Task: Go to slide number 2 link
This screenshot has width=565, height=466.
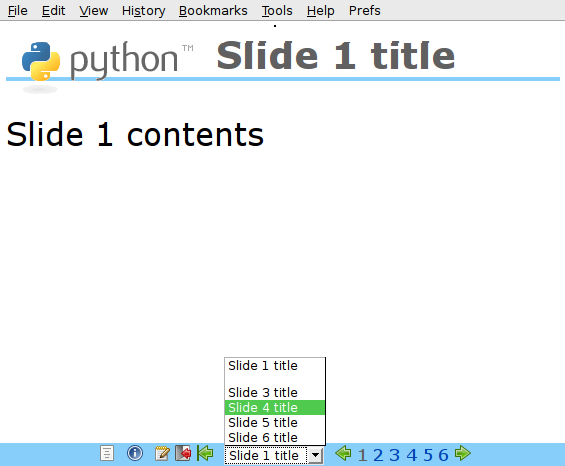Action: 378,455
